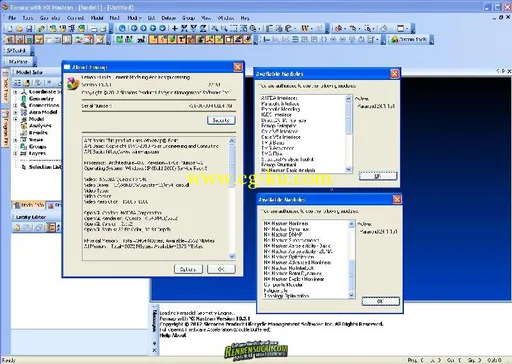The width and height of the screenshot is (512, 364).
Task: Click the blue left-arrow view icon
Action: 134,28
